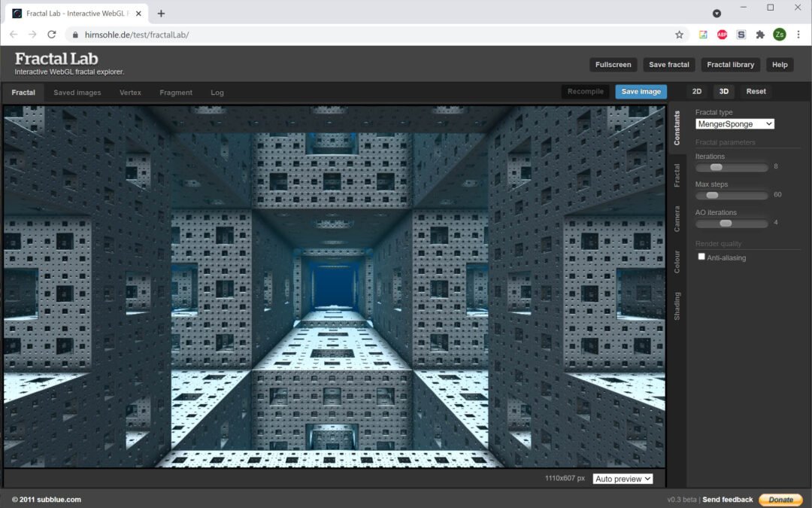Open the Chrome three-dot menu
Screen dimensions: 812x508
798,35
